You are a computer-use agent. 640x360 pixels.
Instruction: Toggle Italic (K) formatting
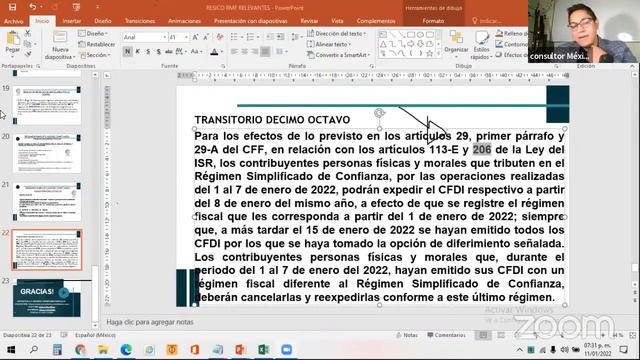point(138,51)
